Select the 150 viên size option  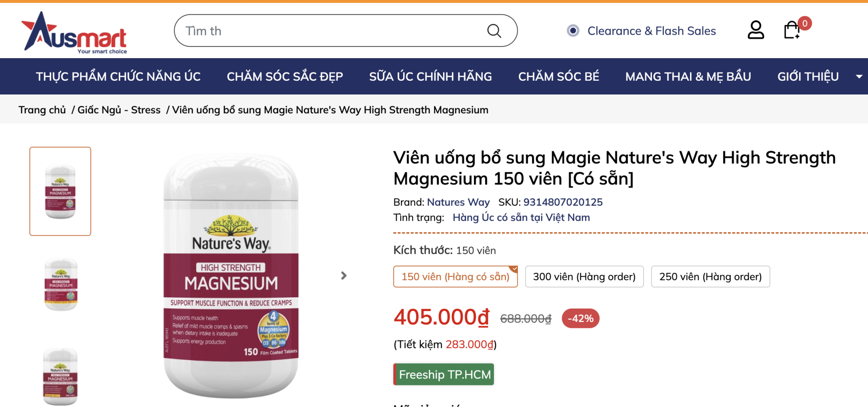point(455,276)
